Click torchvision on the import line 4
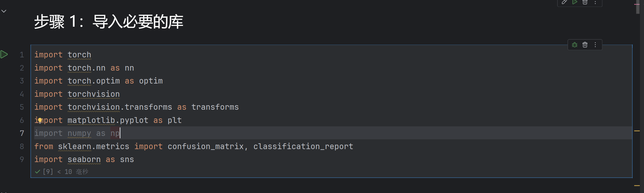 point(93,94)
